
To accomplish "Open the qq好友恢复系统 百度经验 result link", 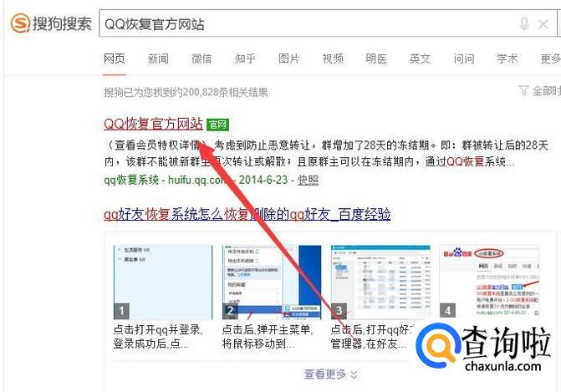I will click(x=247, y=214).
